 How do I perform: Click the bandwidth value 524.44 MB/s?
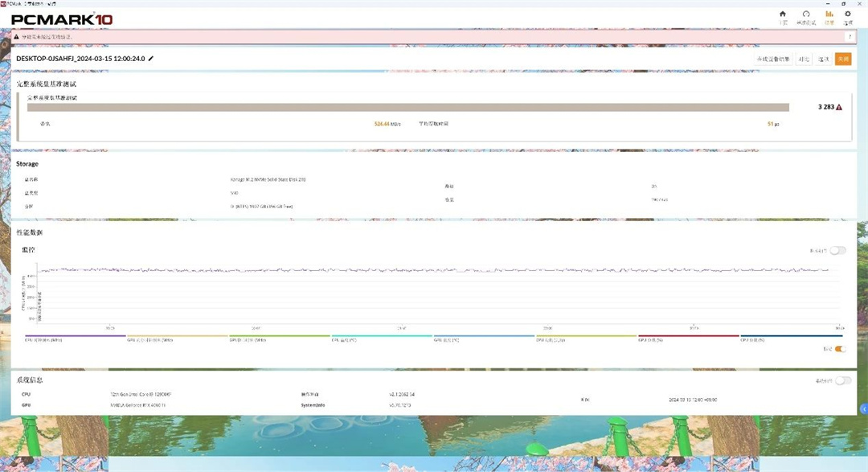(x=387, y=124)
